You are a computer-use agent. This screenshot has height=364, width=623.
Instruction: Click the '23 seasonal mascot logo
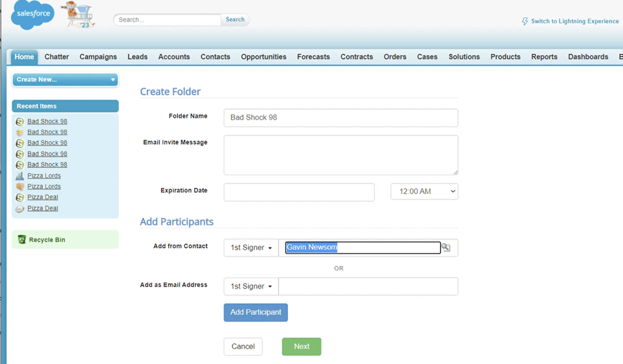[x=78, y=14]
